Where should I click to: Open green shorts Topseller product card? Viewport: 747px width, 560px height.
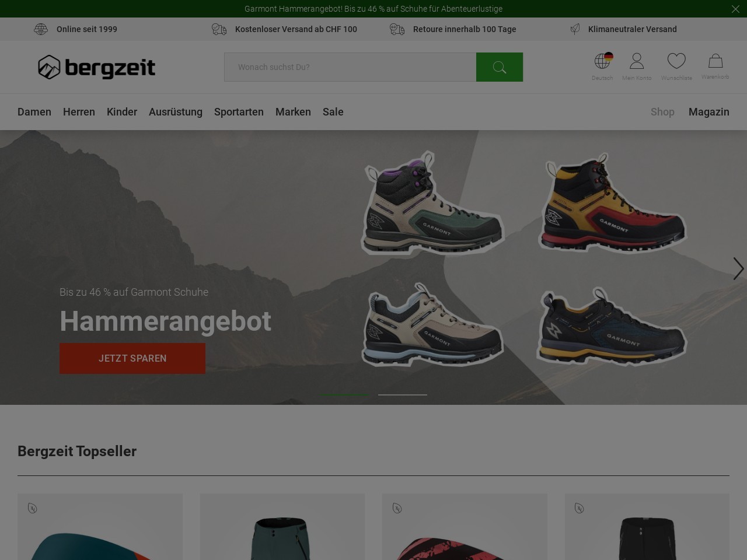coord(282,527)
